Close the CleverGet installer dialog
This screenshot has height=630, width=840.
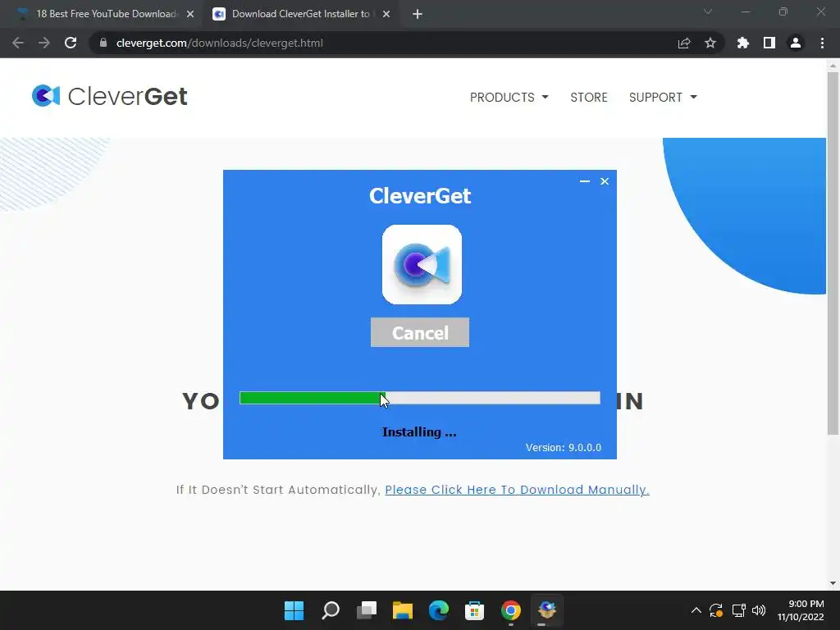click(x=605, y=181)
